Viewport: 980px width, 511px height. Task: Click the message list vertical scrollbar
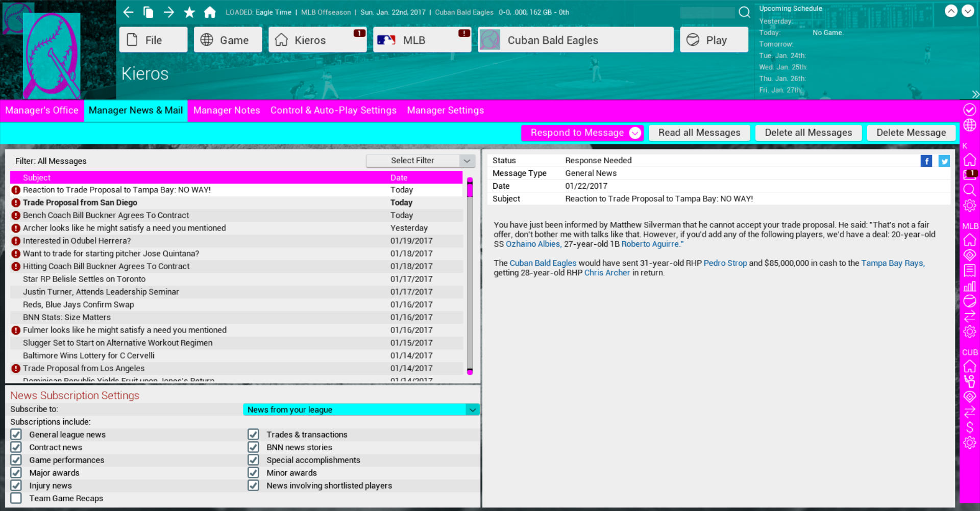(x=470, y=276)
